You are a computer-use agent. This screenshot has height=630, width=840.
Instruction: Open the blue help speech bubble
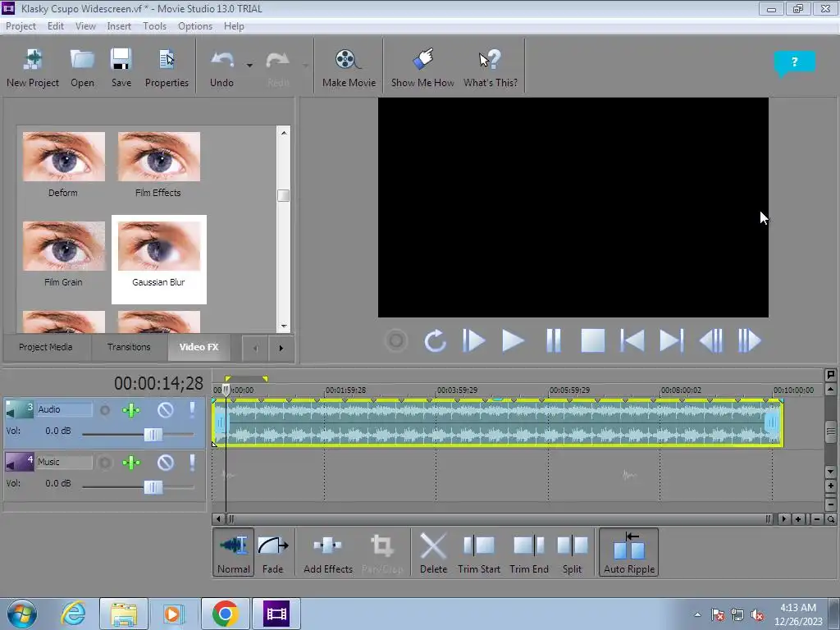(x=794, y=62)
